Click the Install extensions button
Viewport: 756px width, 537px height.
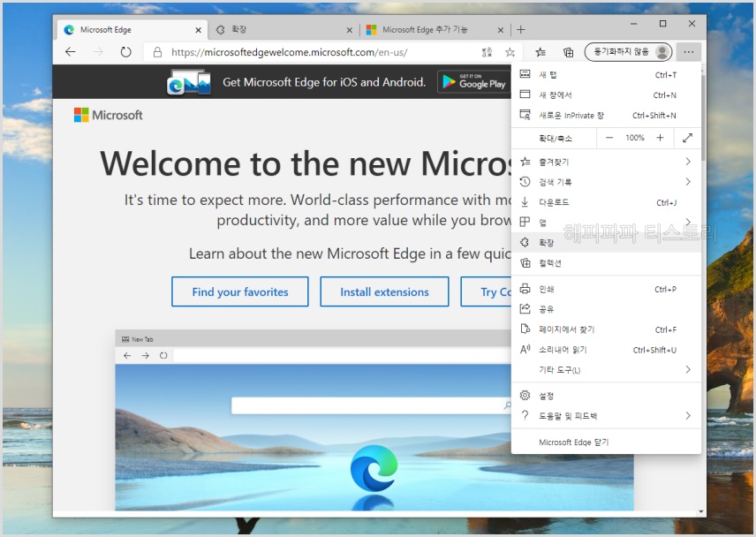pos(384,291)
